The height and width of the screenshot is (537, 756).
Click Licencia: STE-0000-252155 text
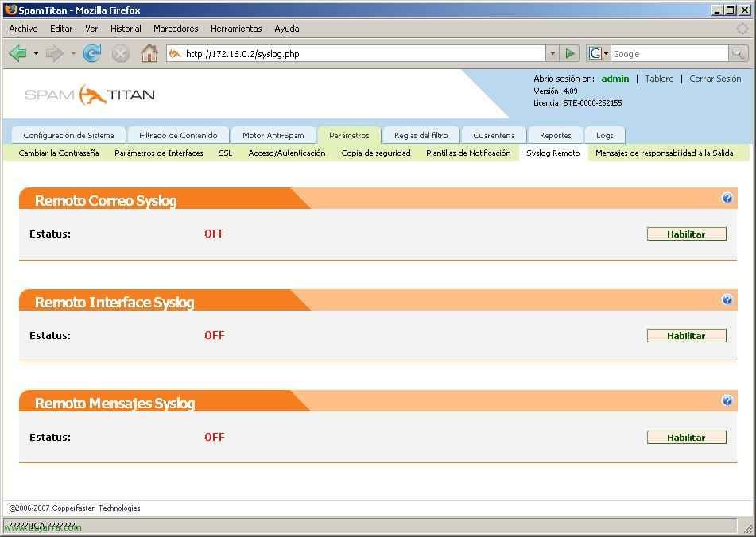pos(578,103)
